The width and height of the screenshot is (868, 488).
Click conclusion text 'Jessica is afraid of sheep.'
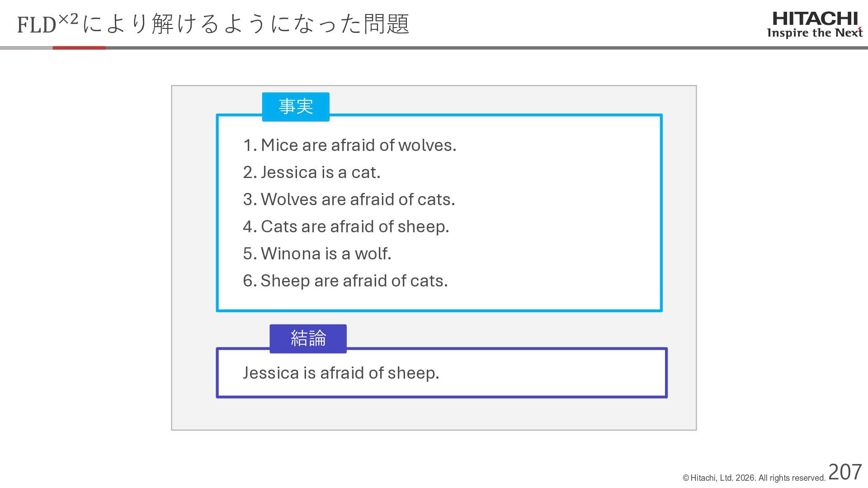(341, 373)
